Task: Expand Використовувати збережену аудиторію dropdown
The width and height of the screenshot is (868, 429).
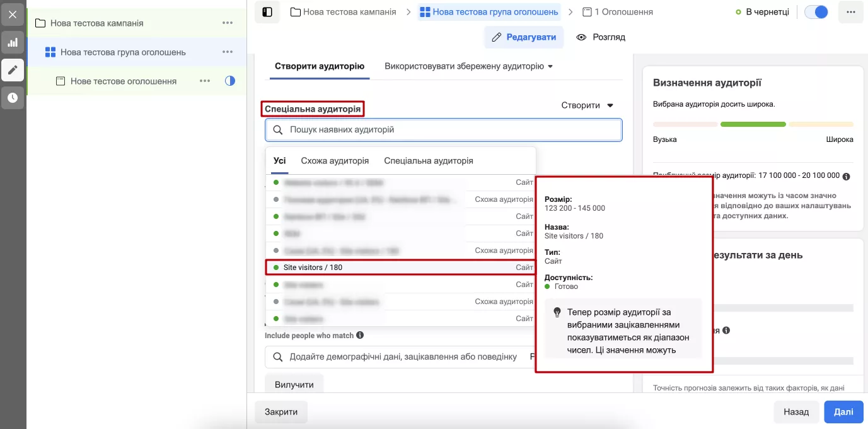Action: point(468,66)
